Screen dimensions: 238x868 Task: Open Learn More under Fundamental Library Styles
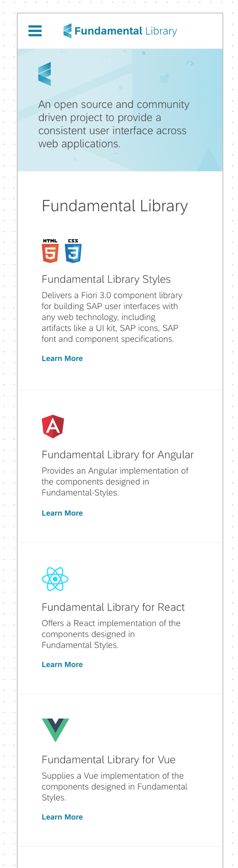(x=62, y=358)
